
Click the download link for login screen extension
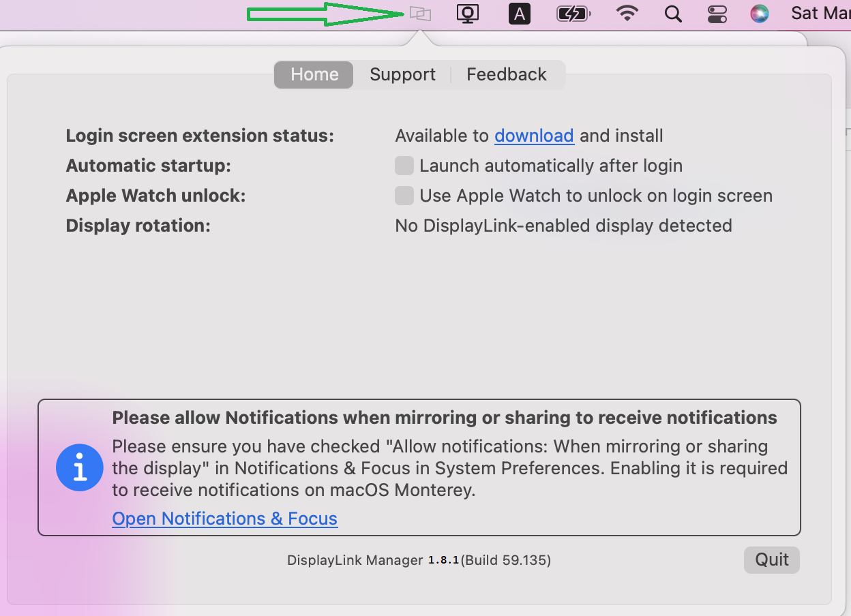(534, 136)
